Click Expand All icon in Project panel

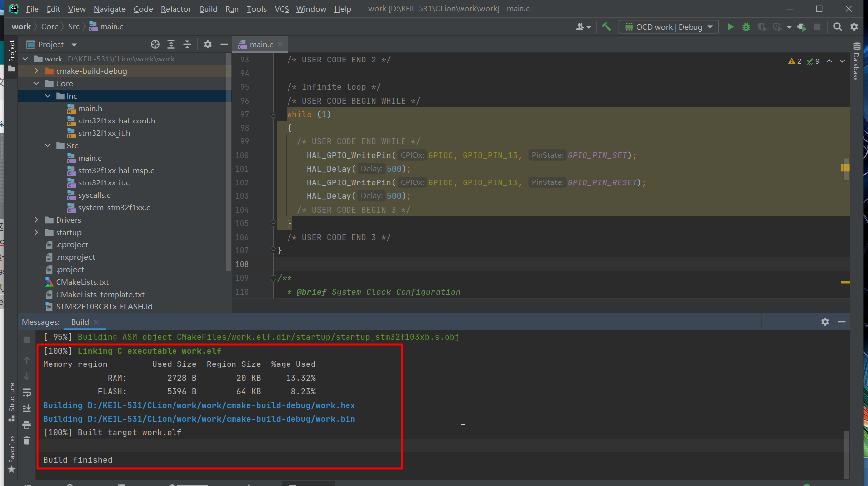point(171,44)
